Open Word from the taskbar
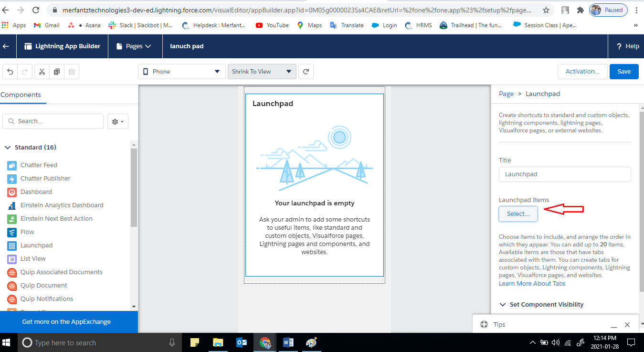Viewport: 644px width, 352px height. click(x=288, y=342)
